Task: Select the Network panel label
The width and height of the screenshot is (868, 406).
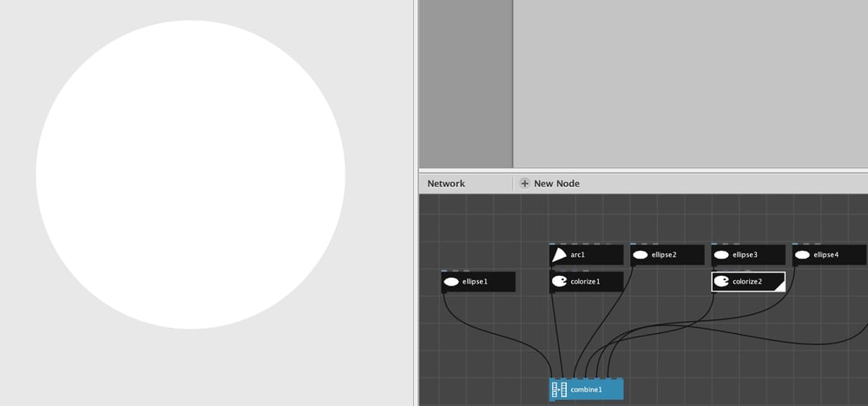Action: tap(446, 184)
